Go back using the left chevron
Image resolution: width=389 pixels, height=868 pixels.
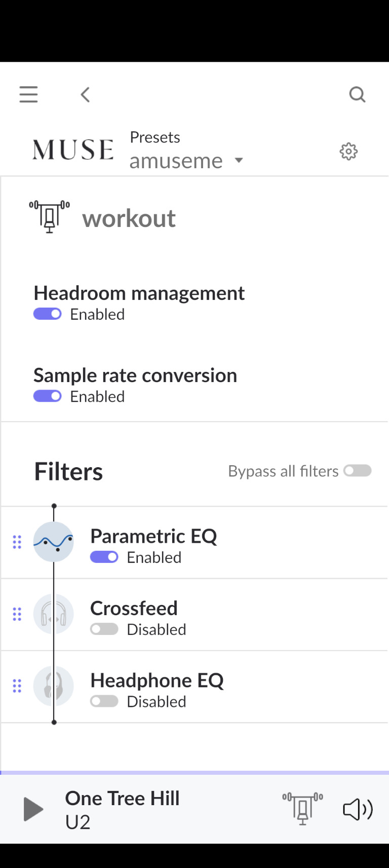[85, 94]
